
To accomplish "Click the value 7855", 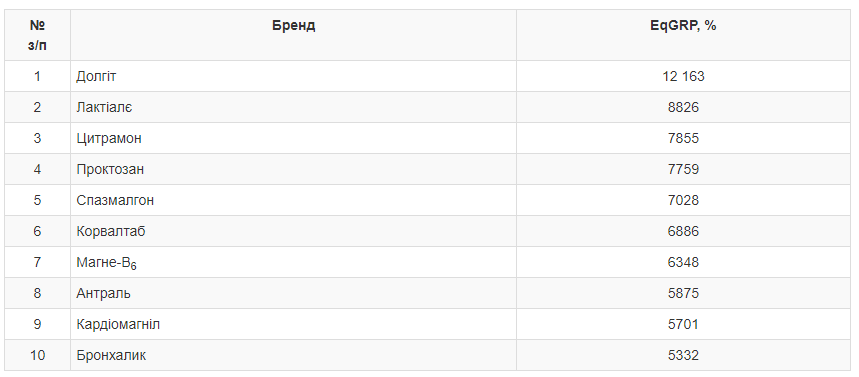I will pyautogui.click(x=683, y=138).
